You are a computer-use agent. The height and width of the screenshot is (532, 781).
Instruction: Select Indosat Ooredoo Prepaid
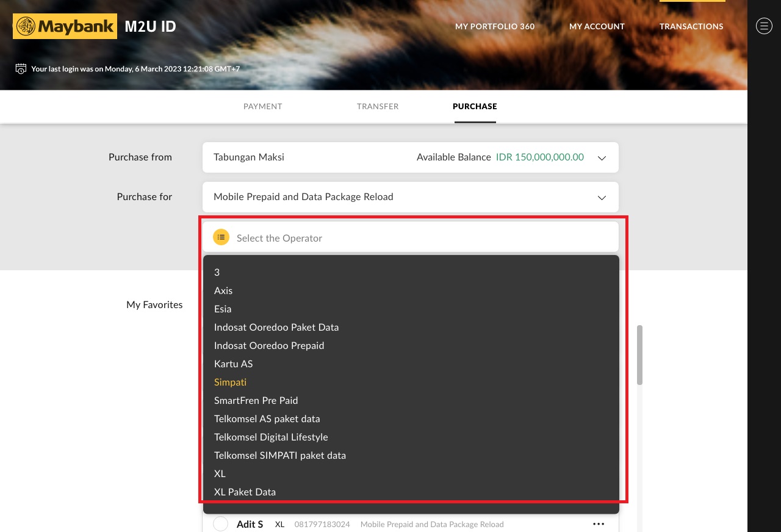tap(411, 345)
